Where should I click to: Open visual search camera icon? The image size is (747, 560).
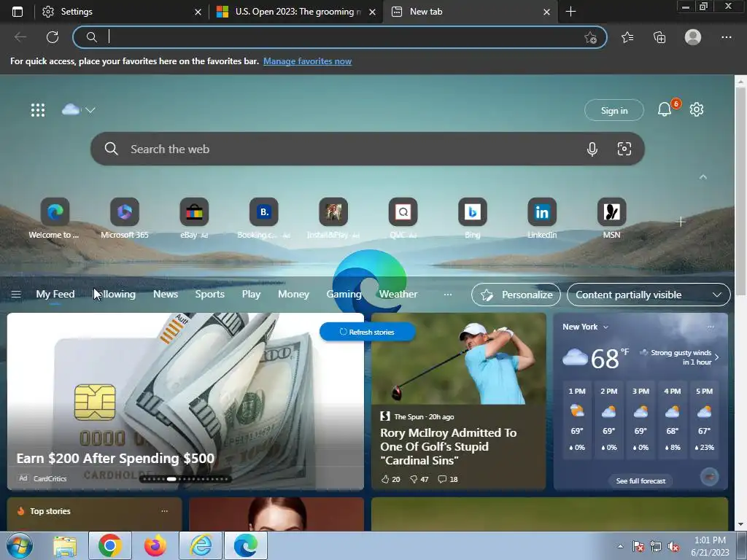click(624, 149)
